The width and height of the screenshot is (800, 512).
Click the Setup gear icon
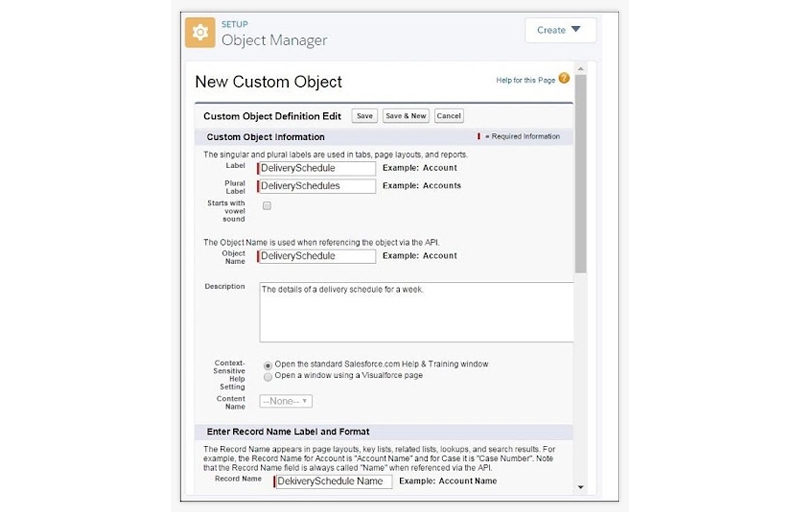[x=200, y=33]
